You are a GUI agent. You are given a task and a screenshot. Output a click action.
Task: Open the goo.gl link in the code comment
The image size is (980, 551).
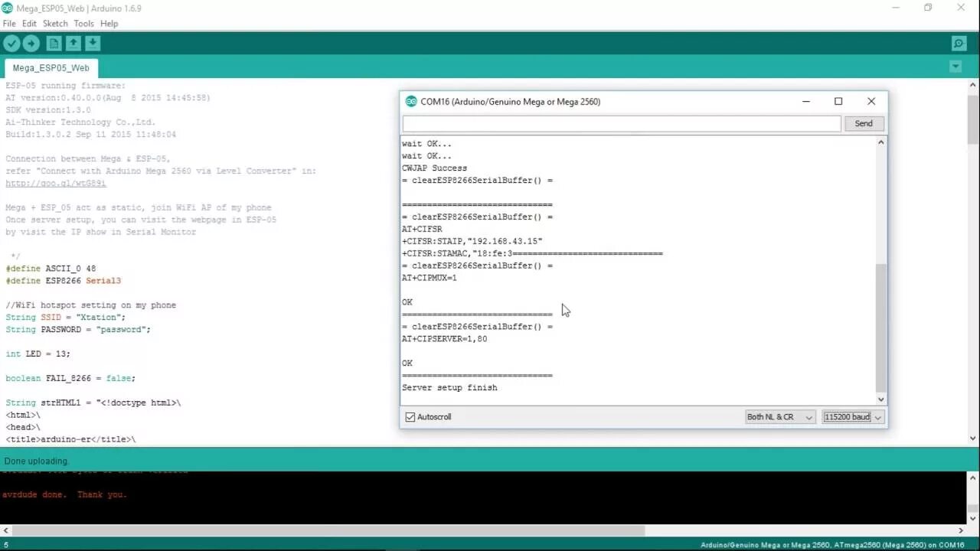pyautogui.click(x=56, y=183)
